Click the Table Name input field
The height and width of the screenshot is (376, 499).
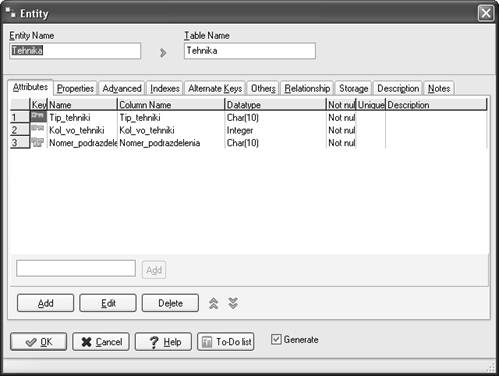(x=250, y=51)
